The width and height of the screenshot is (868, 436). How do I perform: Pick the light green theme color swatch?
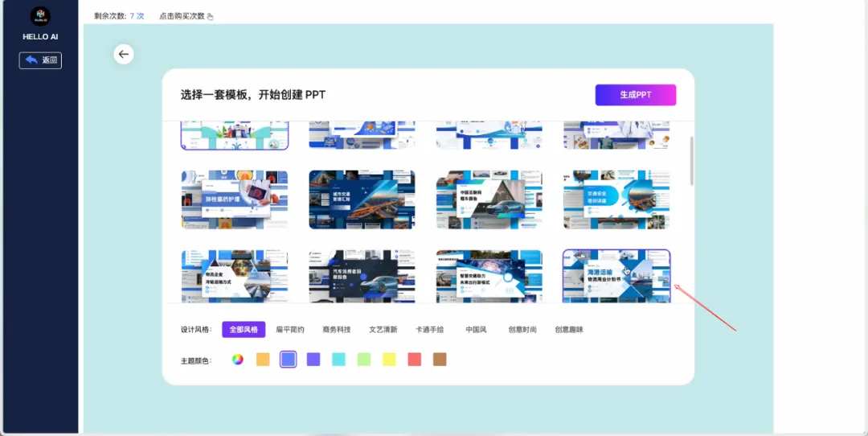(364, 360)
